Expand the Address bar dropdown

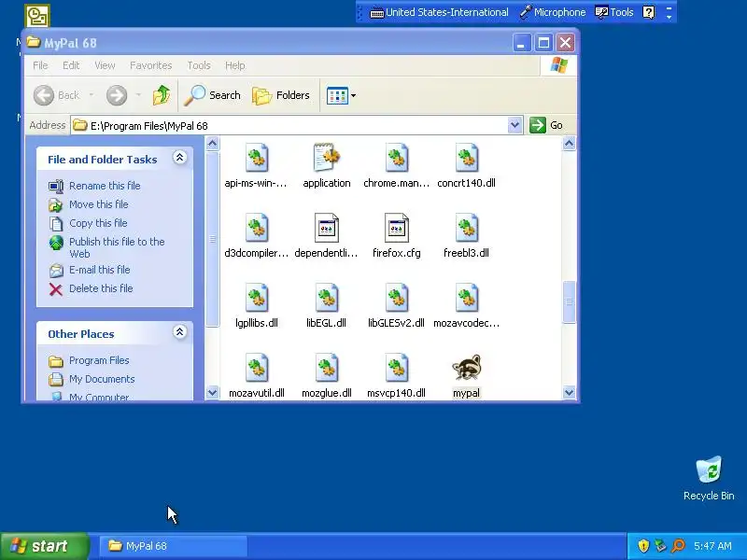pyautogui.click(x=514, y=125)
